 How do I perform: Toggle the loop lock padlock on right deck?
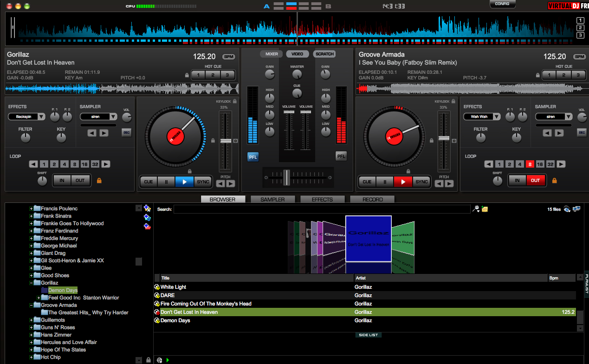pyautogui.click(x=554, y=181)
